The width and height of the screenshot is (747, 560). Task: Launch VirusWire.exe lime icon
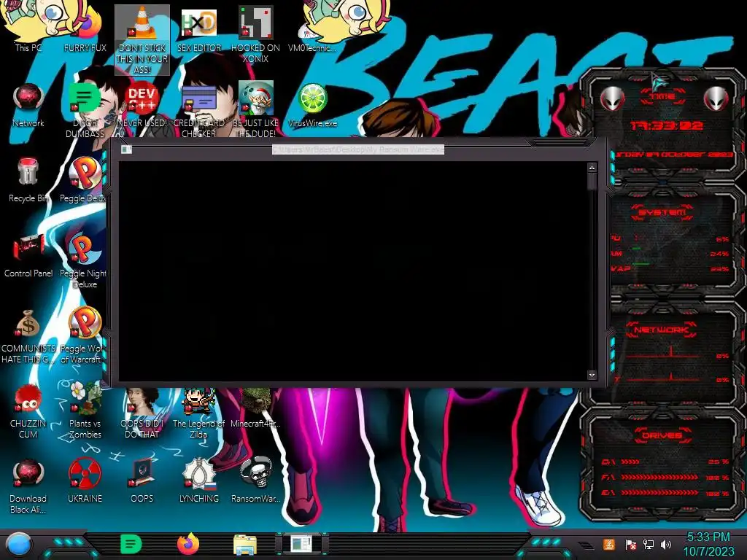pyautogui.click(x=312, y=105)
